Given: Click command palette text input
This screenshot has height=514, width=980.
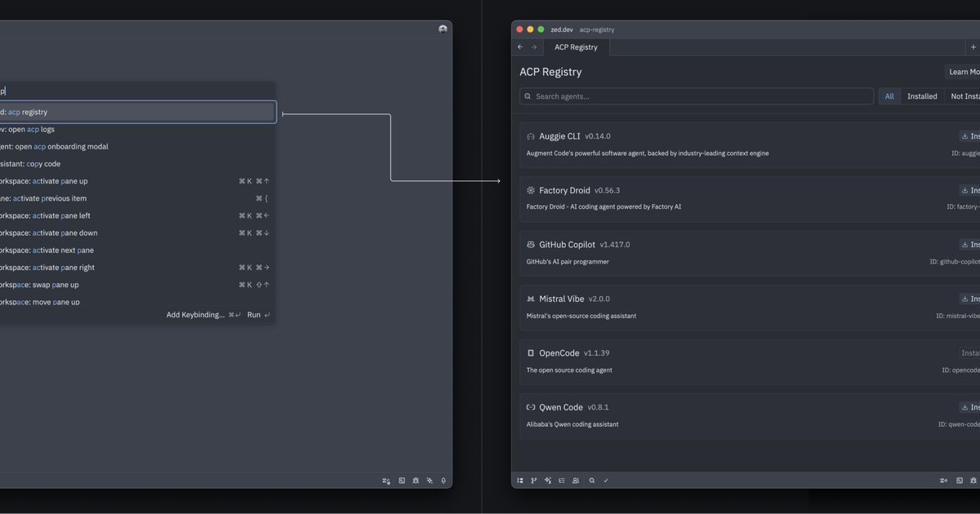Looking at the screenshot, I should 136,91.
